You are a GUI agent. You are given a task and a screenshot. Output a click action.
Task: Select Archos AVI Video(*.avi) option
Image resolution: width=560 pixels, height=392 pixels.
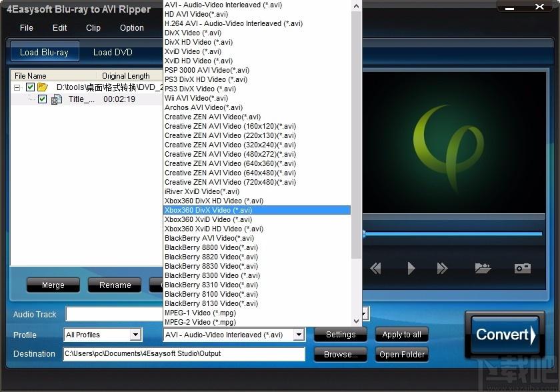(257, 107)
